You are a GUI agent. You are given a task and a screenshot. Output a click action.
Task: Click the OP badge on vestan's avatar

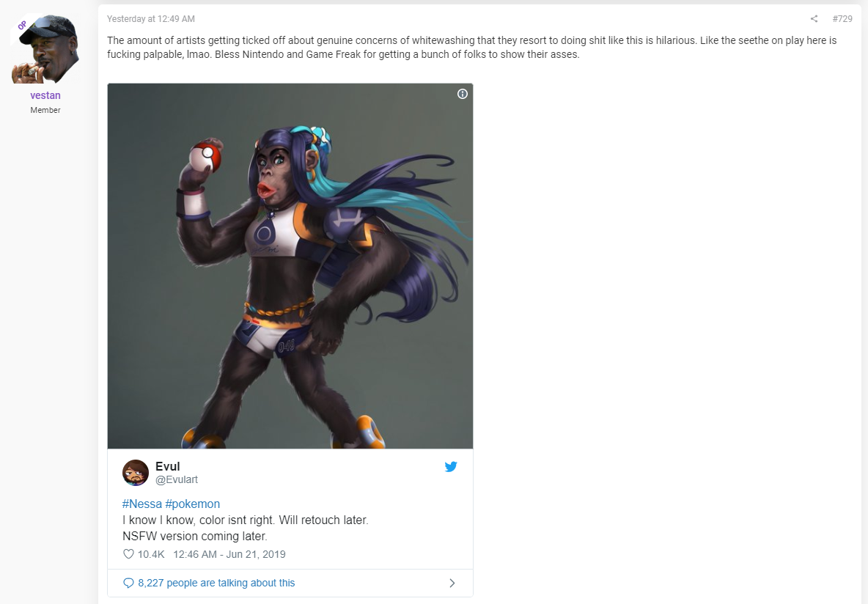(x=23, y=25)
